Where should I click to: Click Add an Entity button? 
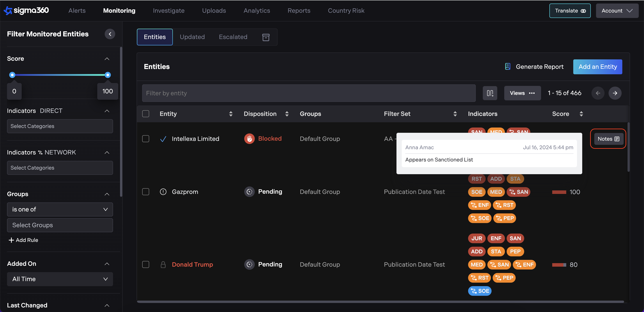(x=597, y=67)
